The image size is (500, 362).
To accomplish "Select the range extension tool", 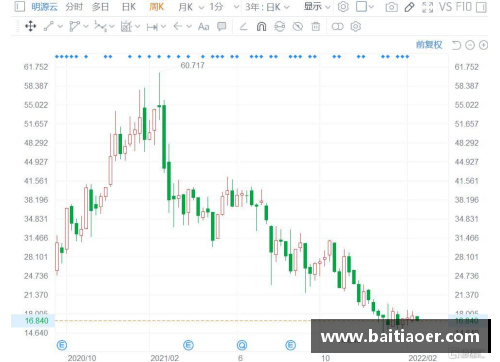I will tap(152, 27).
